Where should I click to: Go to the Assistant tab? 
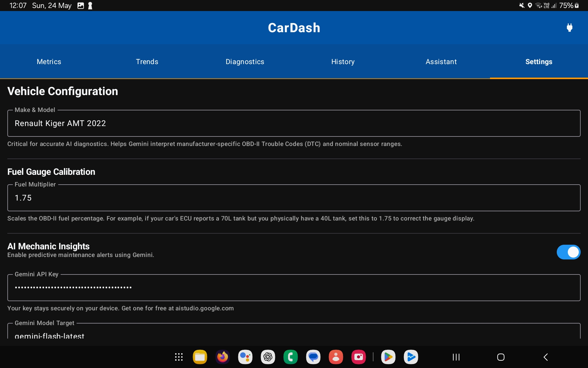coord(441,62)
